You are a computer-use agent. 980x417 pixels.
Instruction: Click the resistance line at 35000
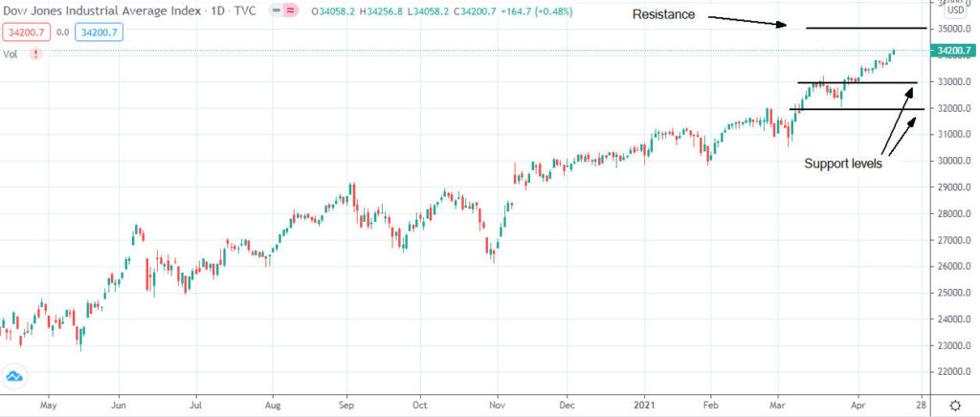861,29
